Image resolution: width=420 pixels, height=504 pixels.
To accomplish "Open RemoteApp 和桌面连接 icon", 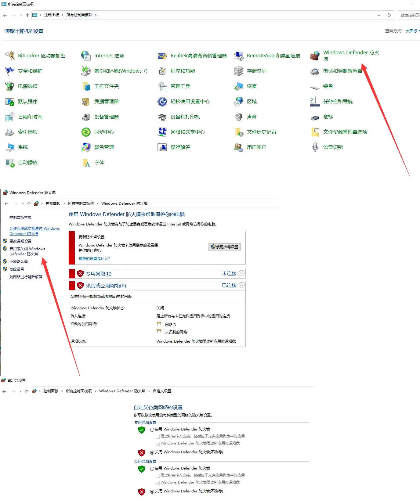I will [239, 56].
